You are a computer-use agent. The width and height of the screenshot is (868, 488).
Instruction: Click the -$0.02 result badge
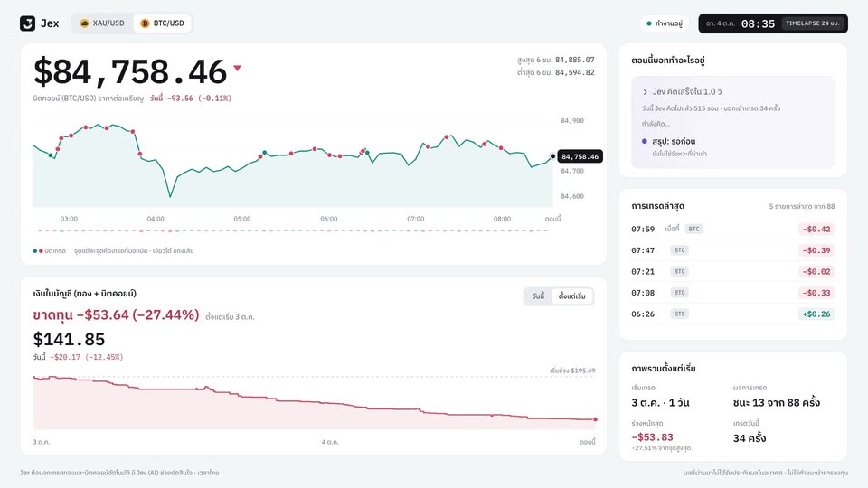click(816, 272)
